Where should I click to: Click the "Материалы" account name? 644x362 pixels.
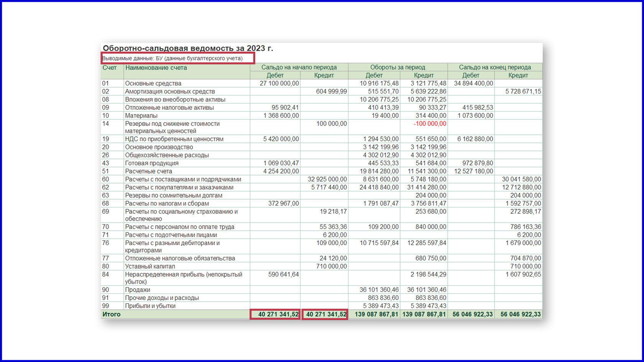141,116
